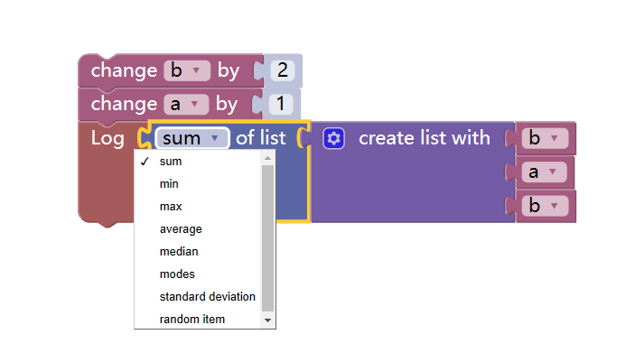The height and width of the screenshot is (353, 644).
Task: Open variable b dropdown in first change block
Action: pos(187,70)
